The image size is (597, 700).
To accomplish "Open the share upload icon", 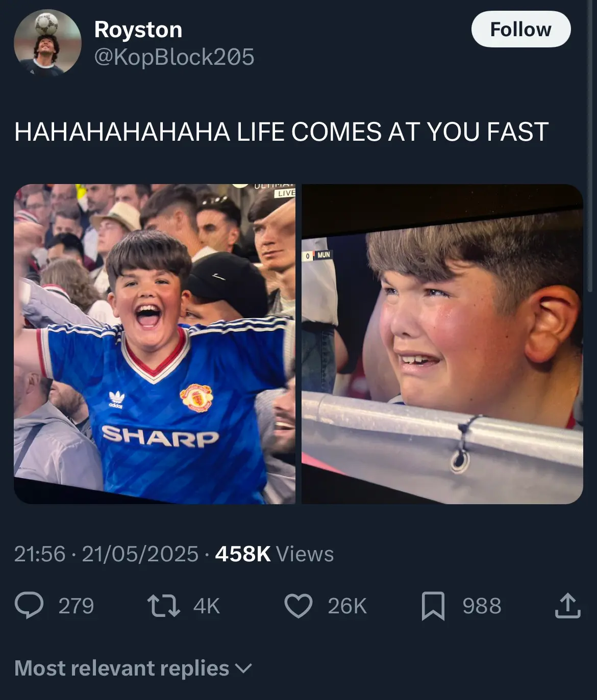I will [x=568, y=606].
